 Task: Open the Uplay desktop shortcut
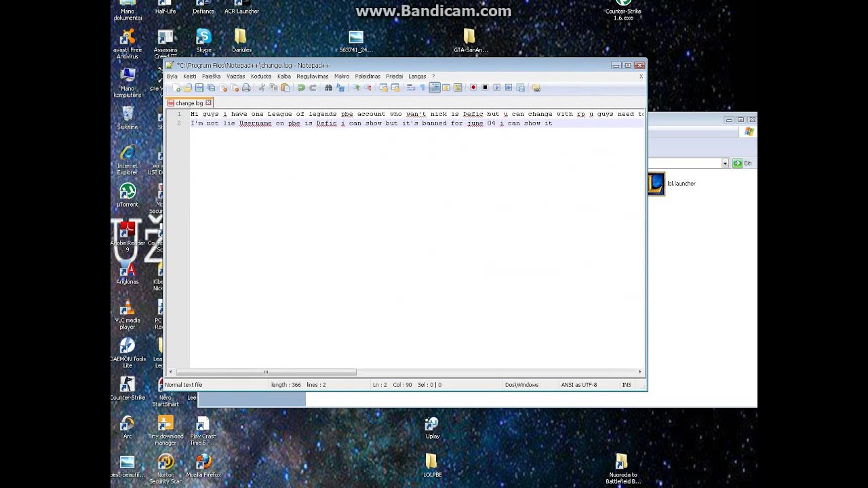coord(432,428)
